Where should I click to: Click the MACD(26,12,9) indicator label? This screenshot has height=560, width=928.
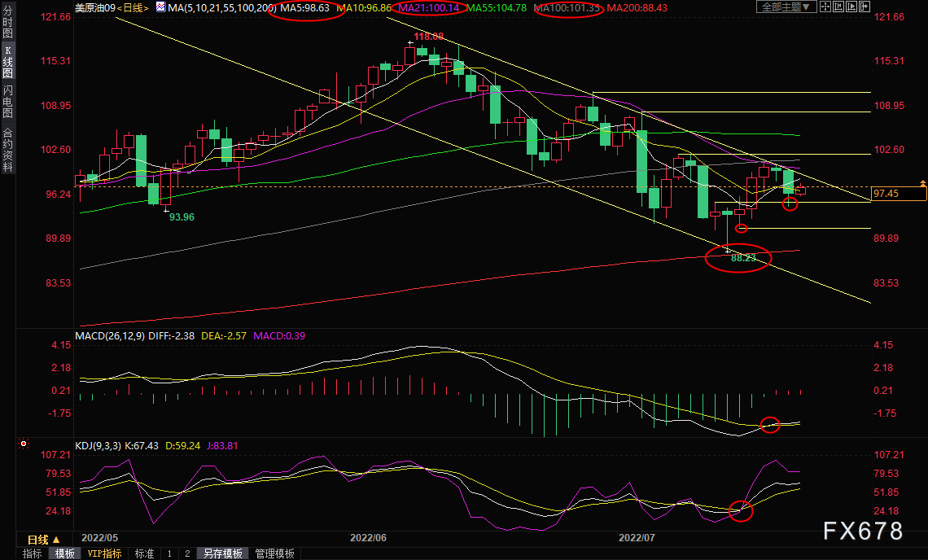[110, 335]
